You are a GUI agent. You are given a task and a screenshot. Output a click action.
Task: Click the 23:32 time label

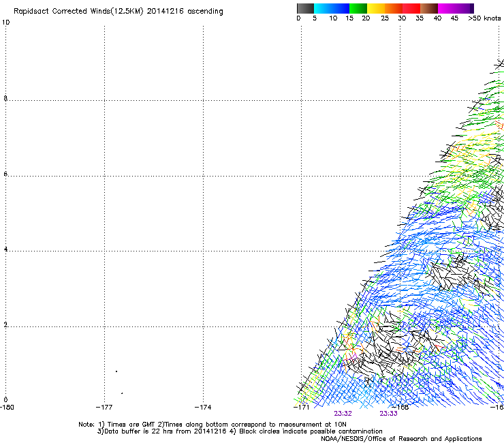coord(343,414)
